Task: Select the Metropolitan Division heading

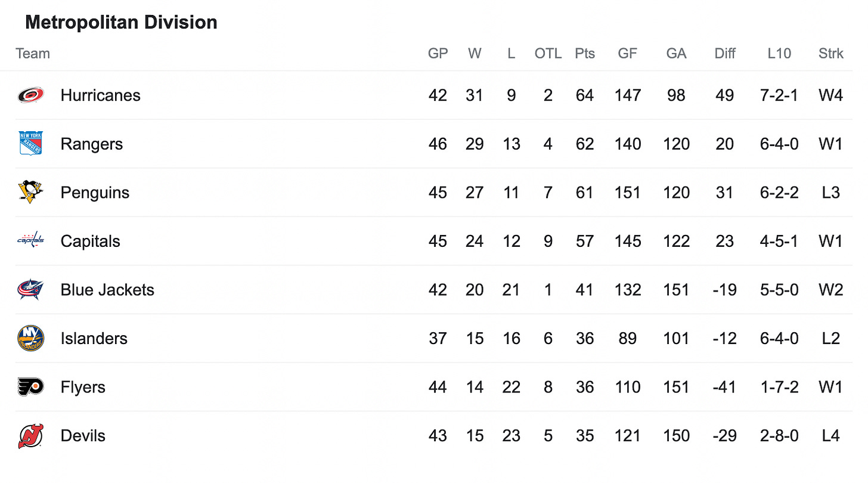Action: point(121,23)
